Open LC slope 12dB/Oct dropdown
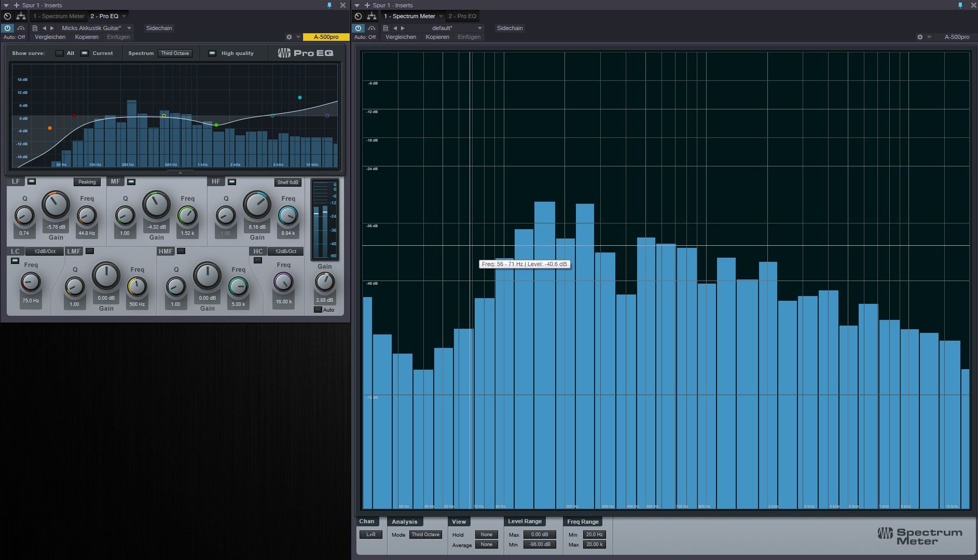Screen dimensions: 978x560 coord(45,251)
